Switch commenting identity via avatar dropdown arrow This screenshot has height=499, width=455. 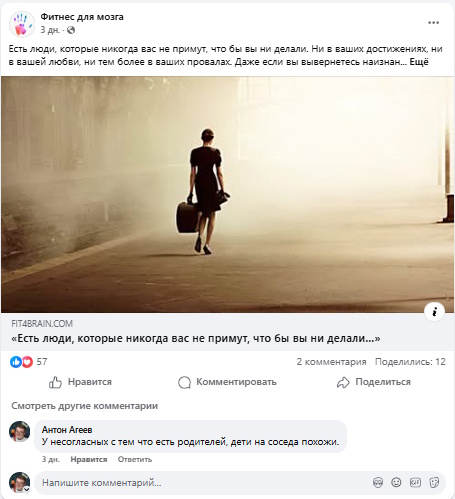pos(26,489)
